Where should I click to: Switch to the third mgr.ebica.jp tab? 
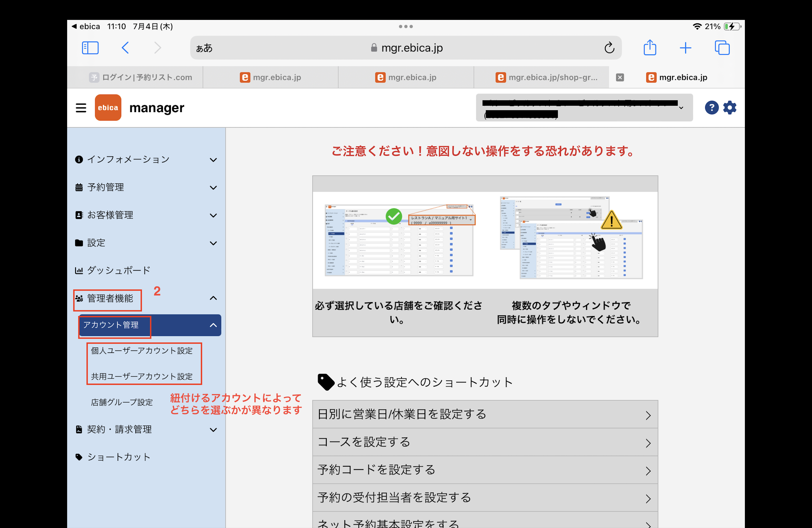(x=406, y=77)
